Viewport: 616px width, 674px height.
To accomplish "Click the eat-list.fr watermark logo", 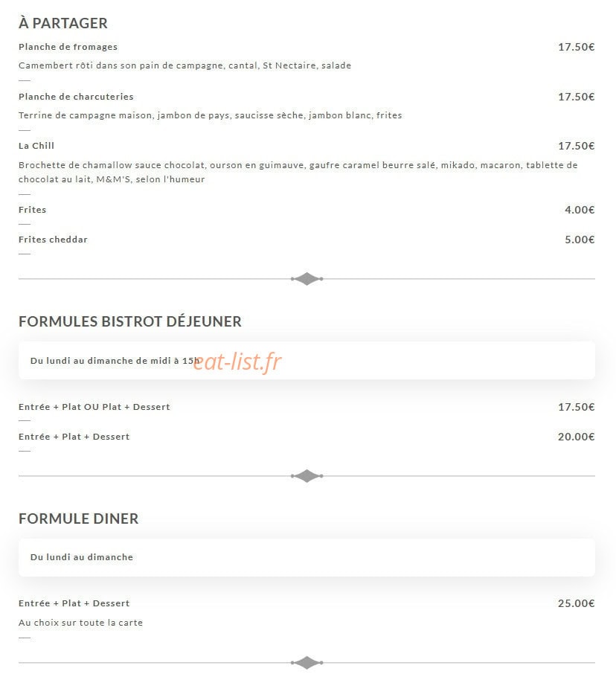I will pos(237,362).
